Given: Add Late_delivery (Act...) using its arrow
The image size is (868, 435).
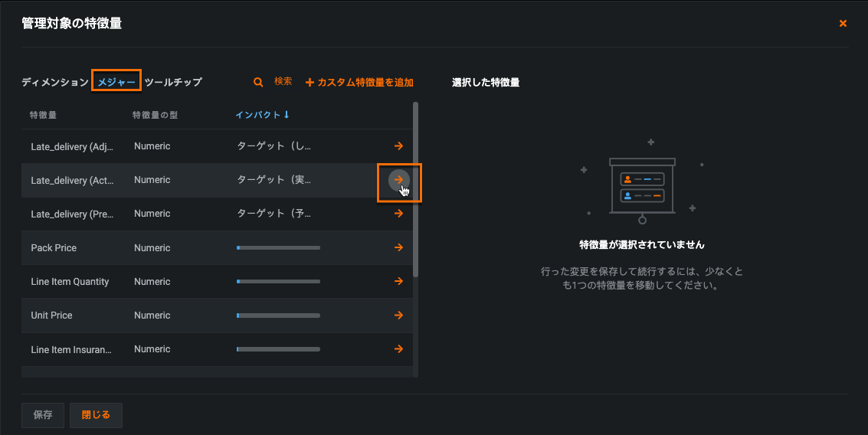Looking at the screenshot, I should 398,179.
